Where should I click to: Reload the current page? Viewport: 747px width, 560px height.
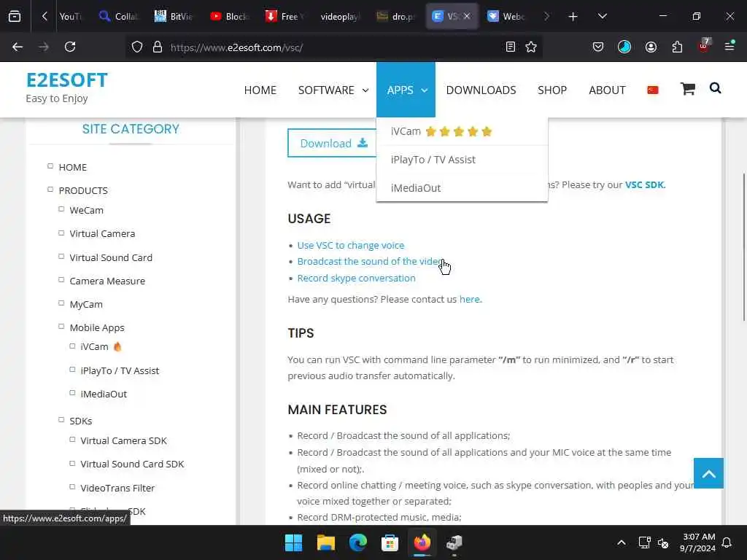point(70,47)
